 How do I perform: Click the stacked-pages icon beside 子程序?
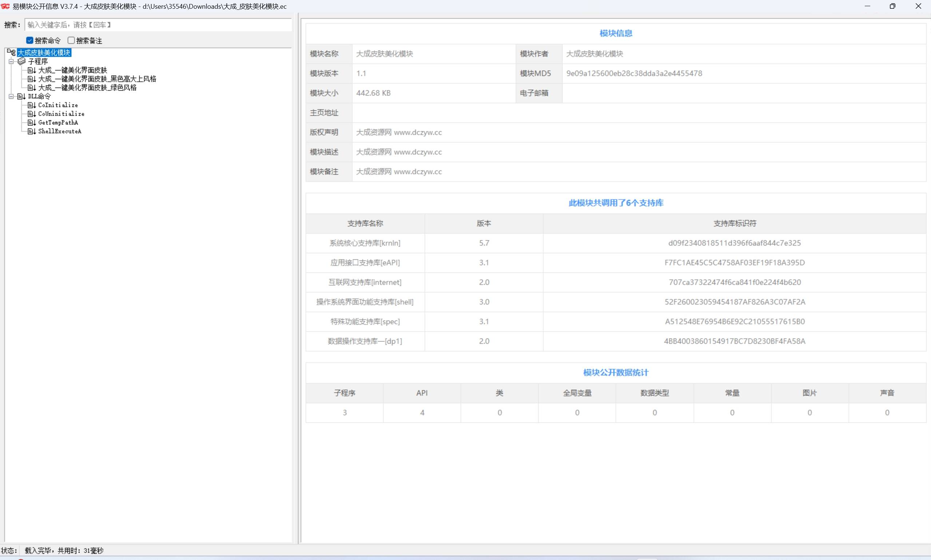(x=21, y=61)
